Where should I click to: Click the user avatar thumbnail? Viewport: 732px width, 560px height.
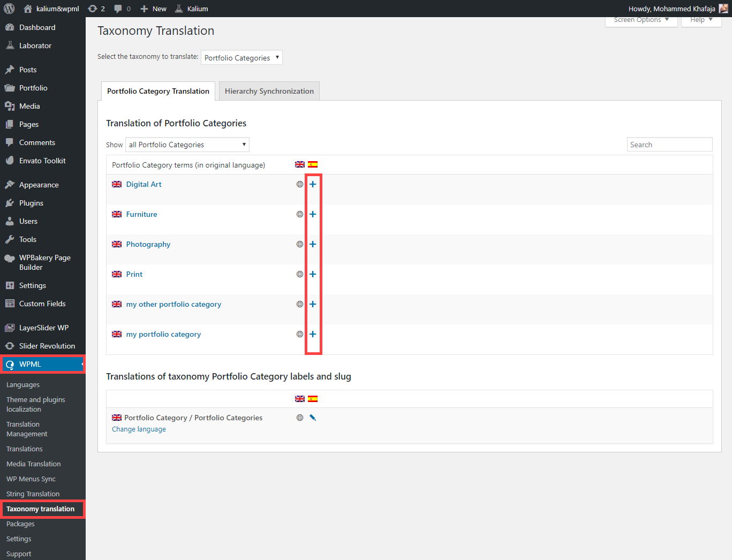coord(723,9)
